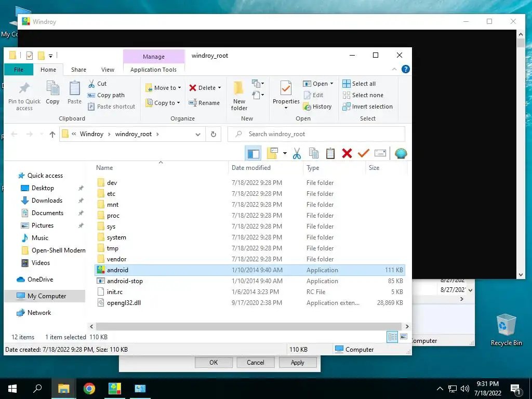Viewport: 532px width, 399px height.
Task: Click Select none in ribbon
Action: tap(363, 95)
